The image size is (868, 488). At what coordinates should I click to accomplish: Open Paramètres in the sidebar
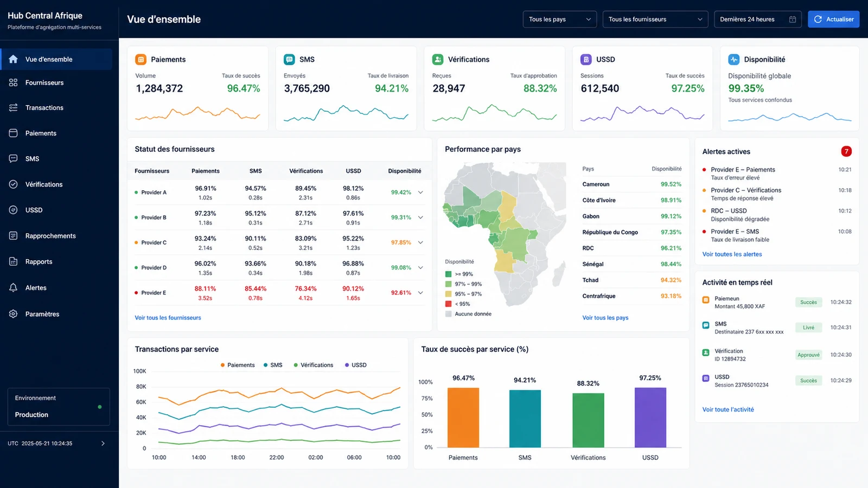click(x=56, y=314)
